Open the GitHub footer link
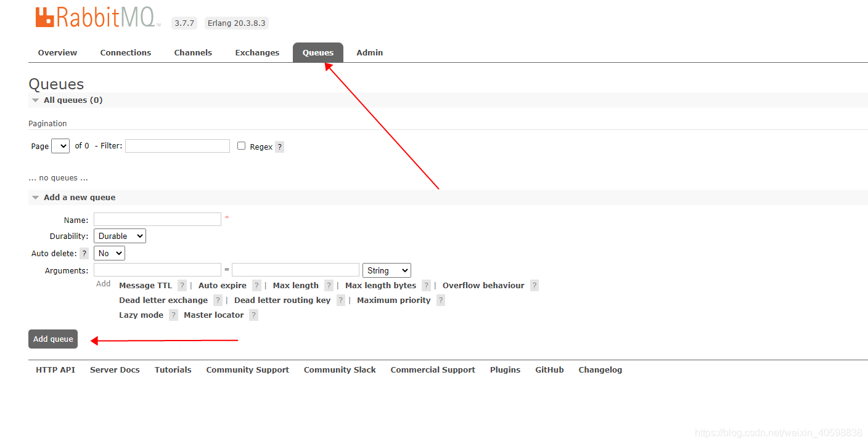Screen dimensions: 868x444 549,369
